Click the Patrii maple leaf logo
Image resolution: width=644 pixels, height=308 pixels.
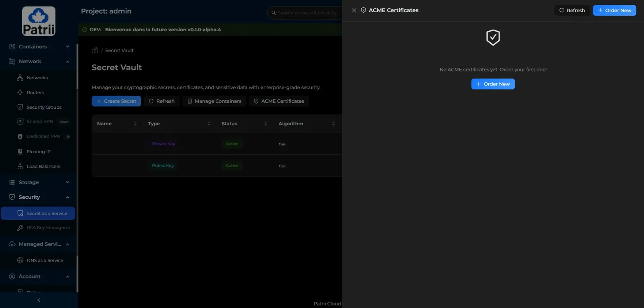pos(39,21)
